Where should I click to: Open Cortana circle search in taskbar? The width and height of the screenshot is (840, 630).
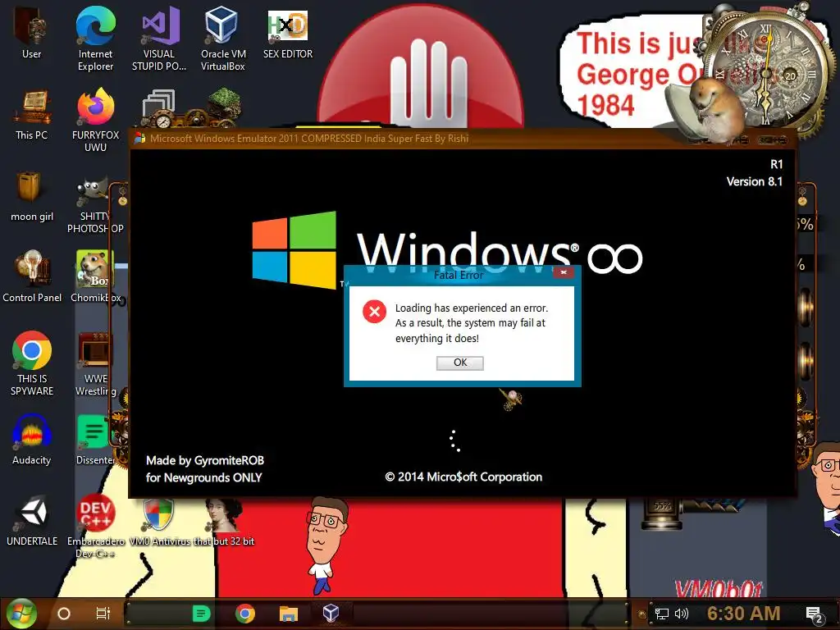64,614
